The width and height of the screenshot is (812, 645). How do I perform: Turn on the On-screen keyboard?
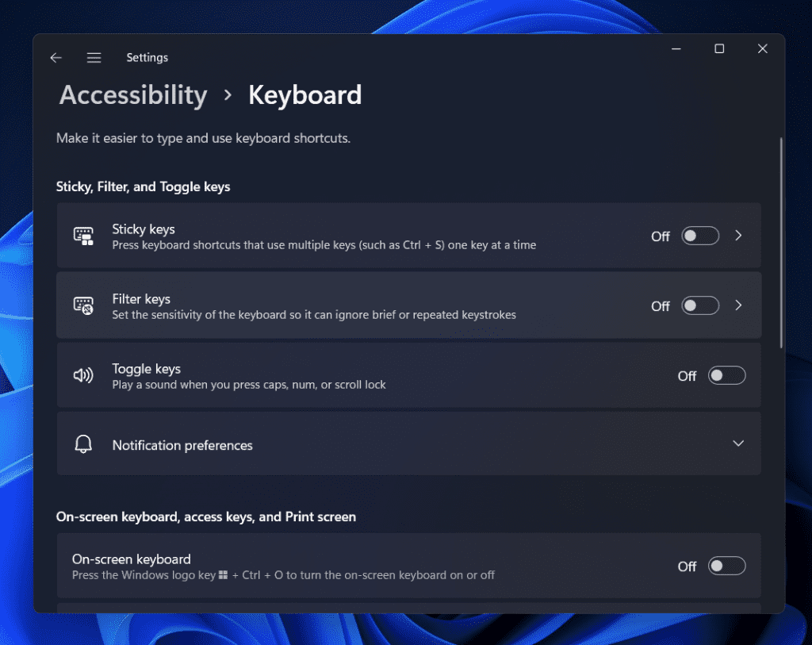click(x=726, y=566)
